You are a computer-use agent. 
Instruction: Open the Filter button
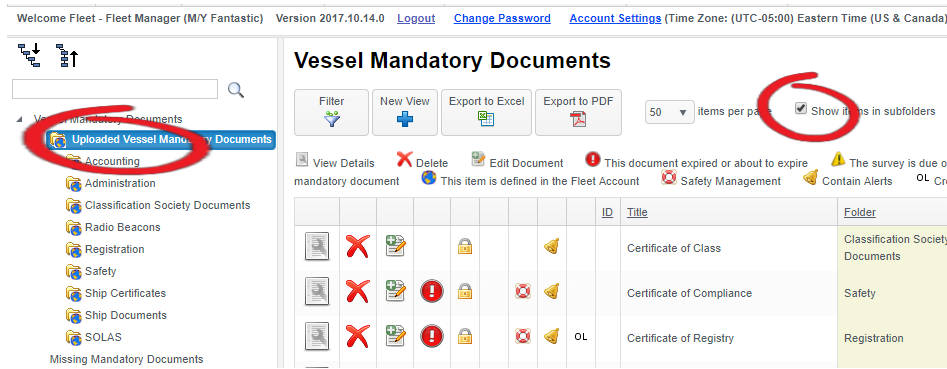click(x=331, y=112)
